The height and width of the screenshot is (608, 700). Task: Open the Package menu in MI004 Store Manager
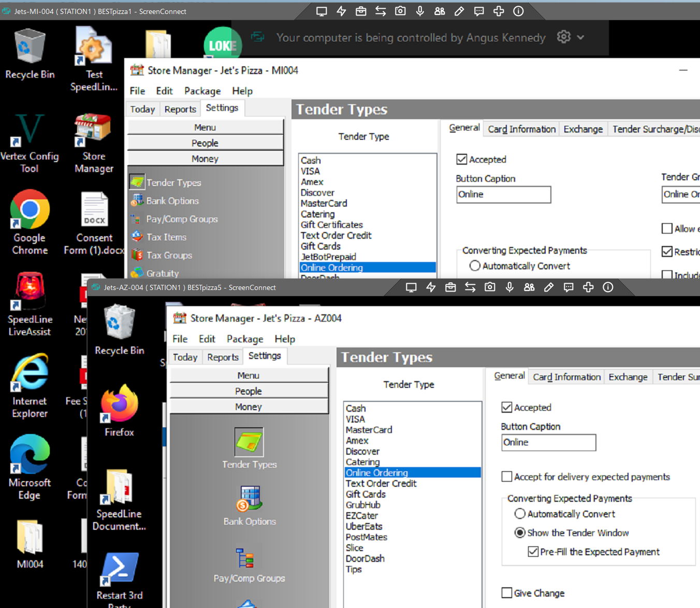click(x=202, y=91)
